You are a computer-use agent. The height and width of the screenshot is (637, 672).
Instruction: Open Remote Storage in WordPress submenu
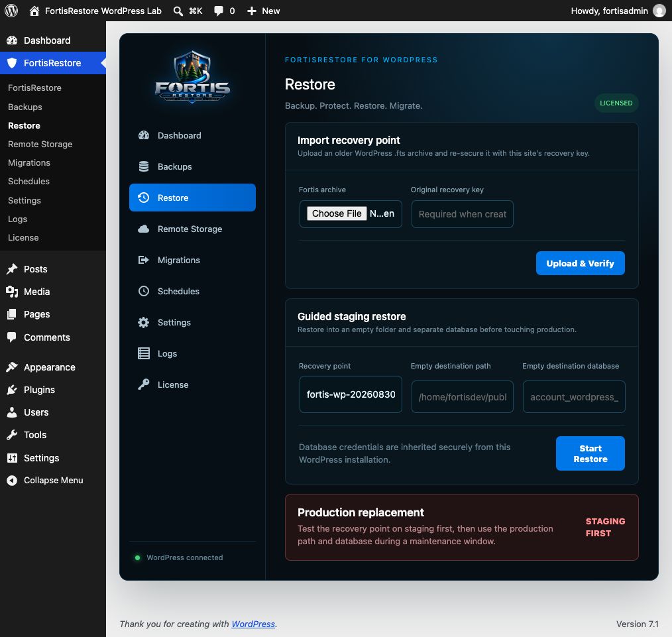(40, 144)
